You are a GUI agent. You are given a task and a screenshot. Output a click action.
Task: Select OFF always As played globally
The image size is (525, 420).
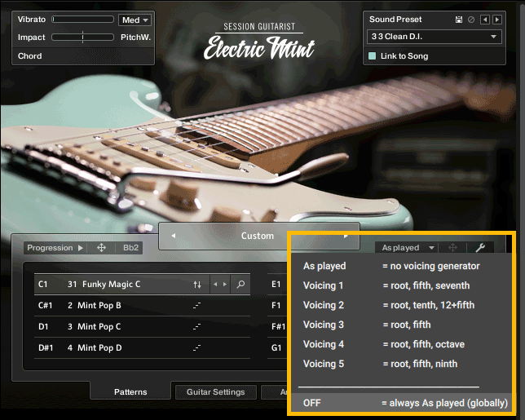[x=401, y=403]
